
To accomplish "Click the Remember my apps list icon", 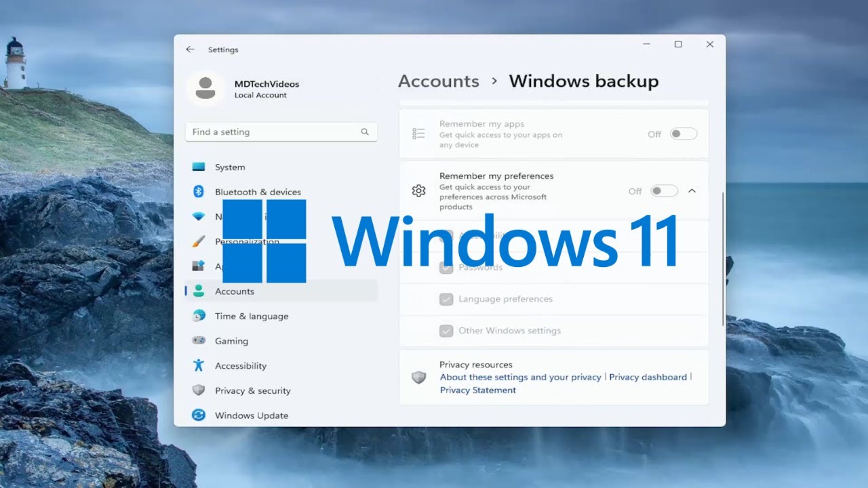I will pos(418,134).
